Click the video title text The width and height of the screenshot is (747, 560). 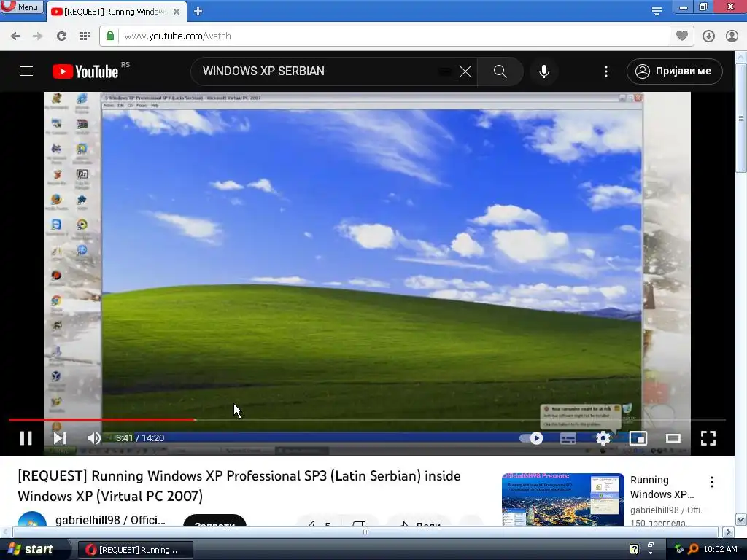(239, 486)
